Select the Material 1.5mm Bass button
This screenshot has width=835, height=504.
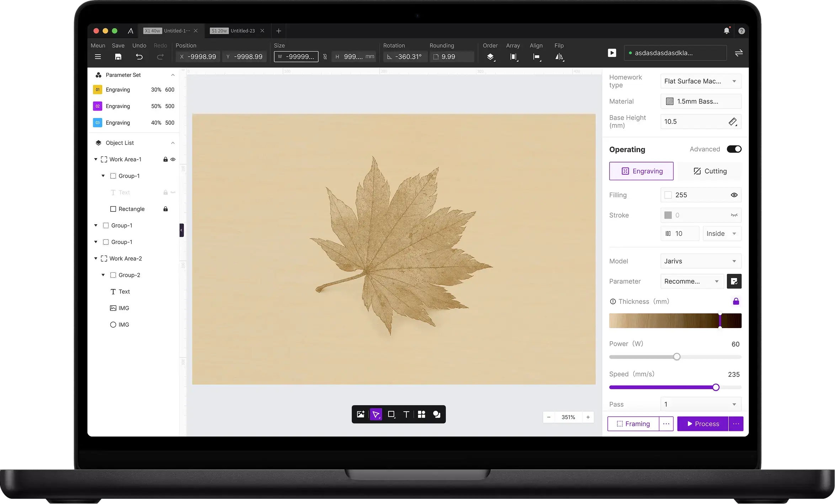[x=701, y=101]
